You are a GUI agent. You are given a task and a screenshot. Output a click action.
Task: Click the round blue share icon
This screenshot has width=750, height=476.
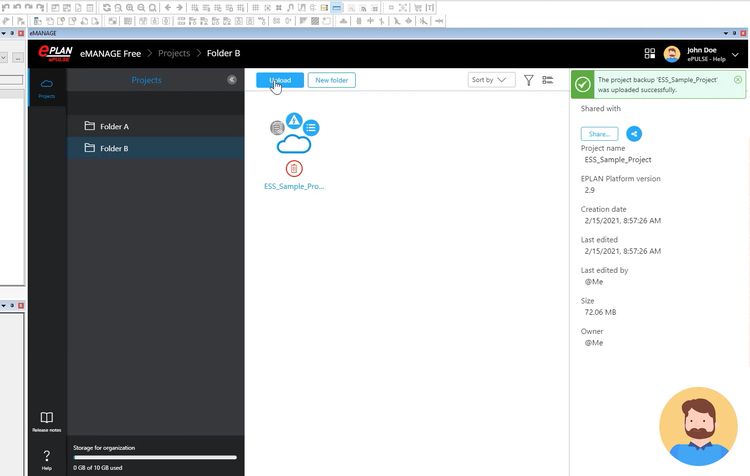click(634, 133)
